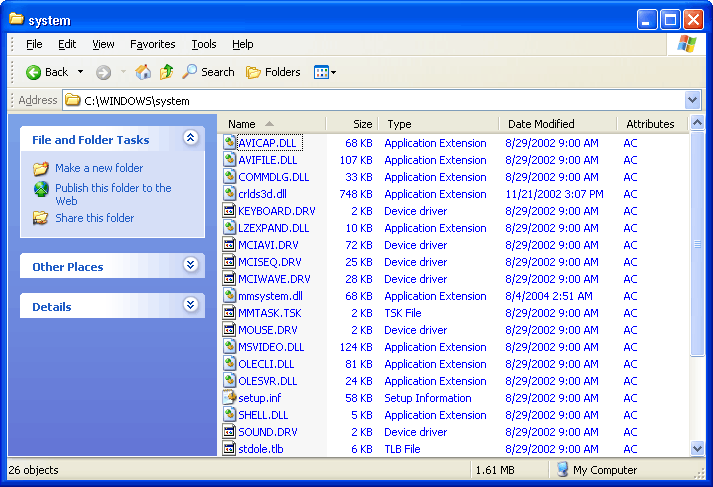Open the View menu

tap(103, 44)
